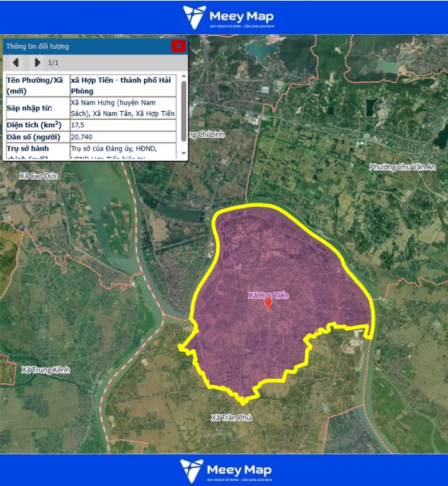This screenshot has height=486, width=448.
Task: Click the red location pin on map
Action: tap(268, 304)
